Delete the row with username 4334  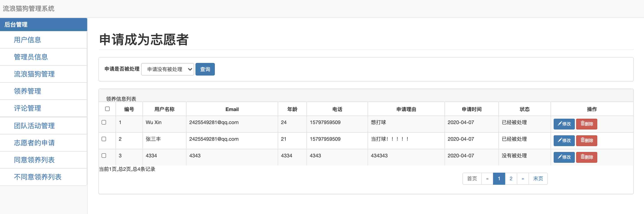coord(586,157)
